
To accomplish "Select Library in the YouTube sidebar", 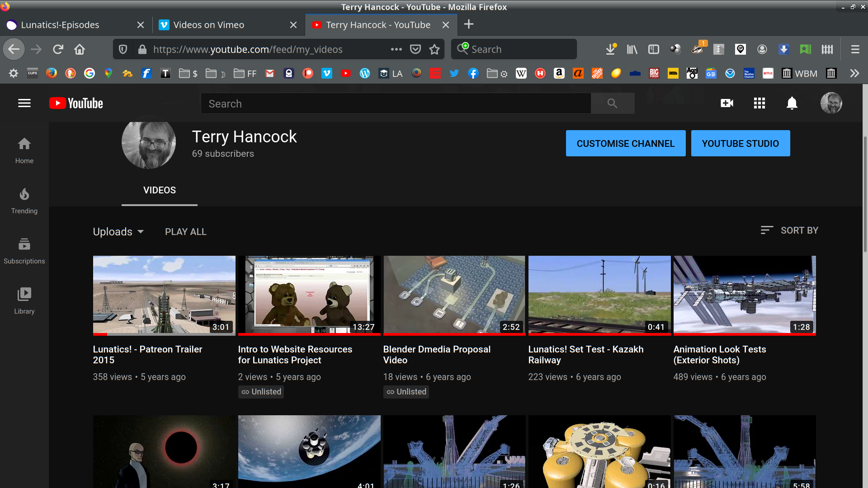I will [x=24, y=300].
